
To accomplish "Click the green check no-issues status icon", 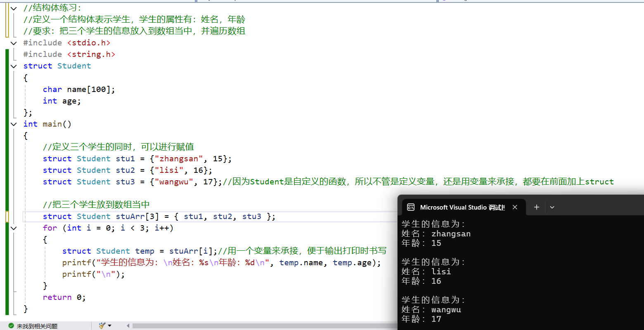I will 11,326.
